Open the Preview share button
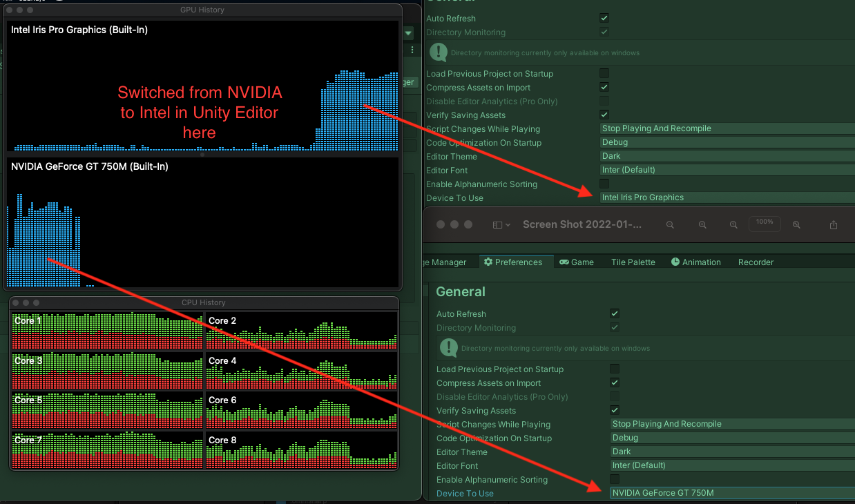Image resolution: width=855 pixels, height=504 pixels. point(834,225)
